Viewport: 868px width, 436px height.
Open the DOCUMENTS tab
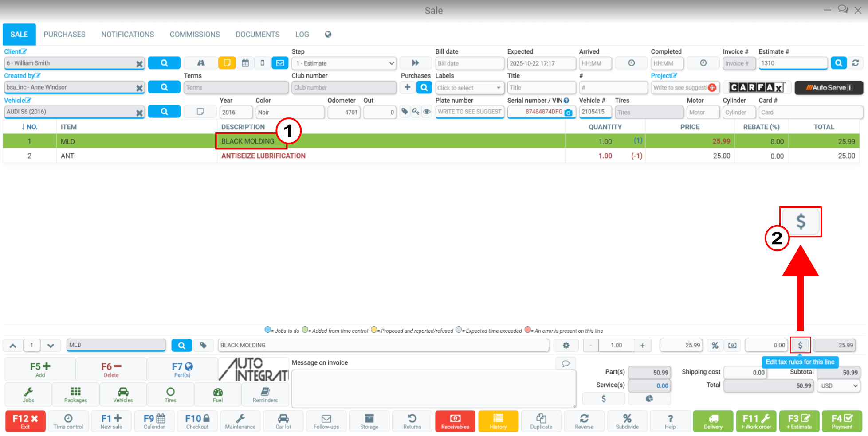pos(258,35)
